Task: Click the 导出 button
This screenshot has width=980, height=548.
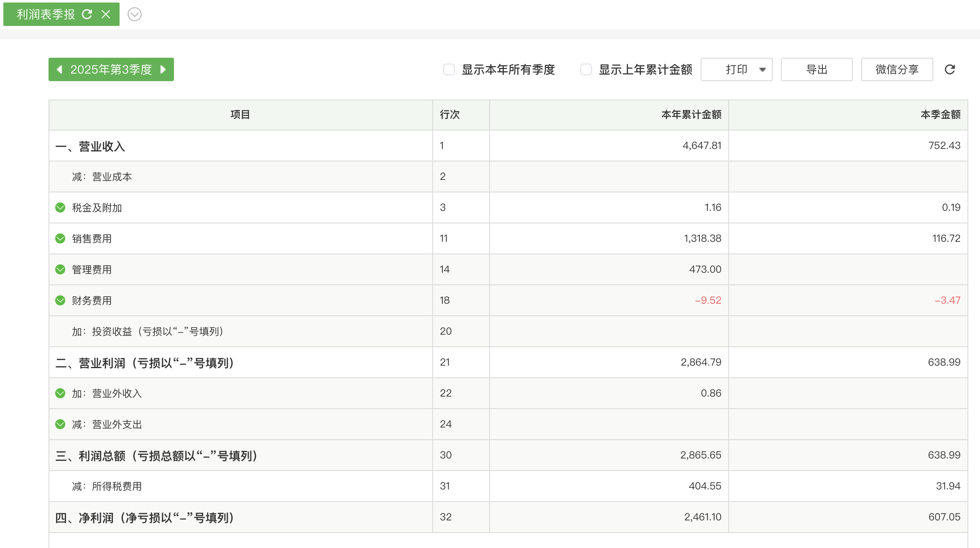Action: coord(816,69)
